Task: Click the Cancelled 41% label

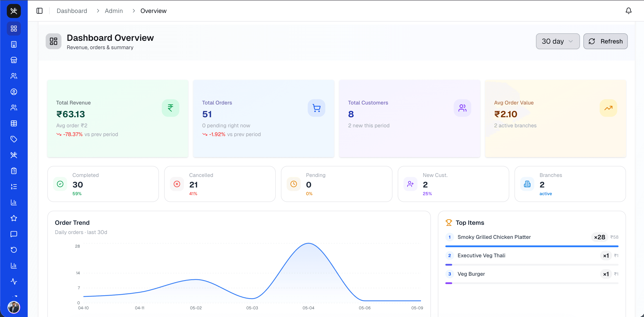Action: [x=193, y=194]
